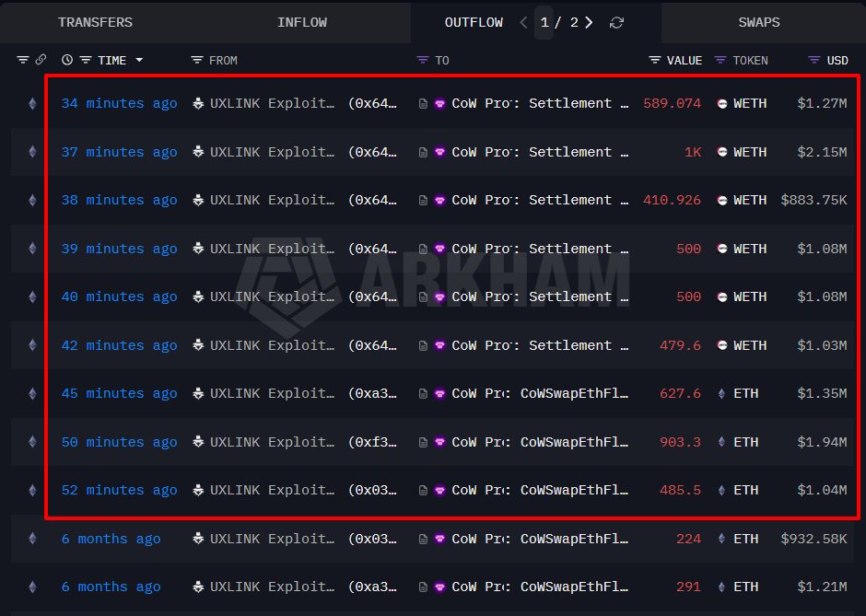This screenshot has width=866, height=616.
Task: Open the 45 minutes ago transaction
Action: tap(119, 393)
